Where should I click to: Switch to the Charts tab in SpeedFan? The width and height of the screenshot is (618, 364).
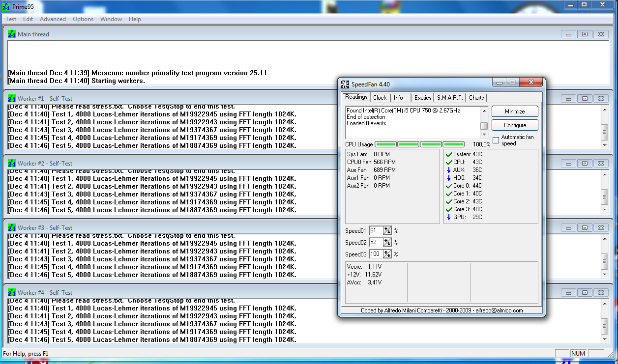pyautogui.click(x=476, y=98)
